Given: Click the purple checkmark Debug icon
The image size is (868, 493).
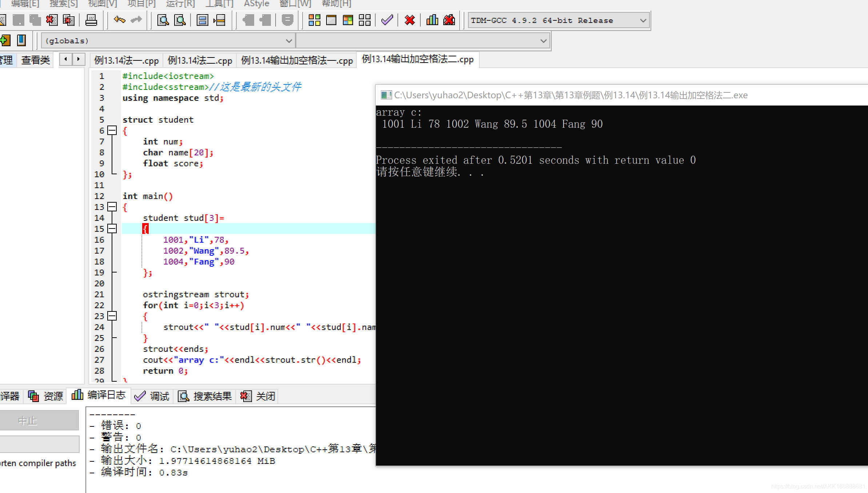Looking at the screenshot, I should [387, 20].
